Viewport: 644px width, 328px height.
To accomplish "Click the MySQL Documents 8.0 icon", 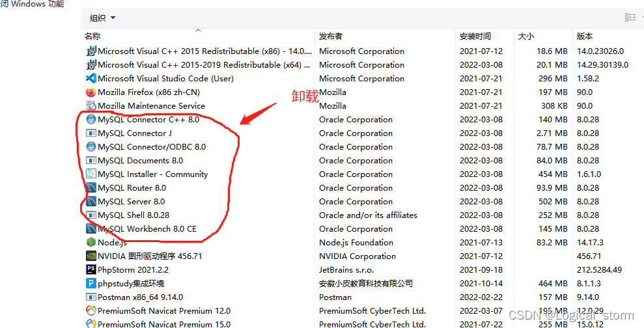I will [x=91, y=161].
